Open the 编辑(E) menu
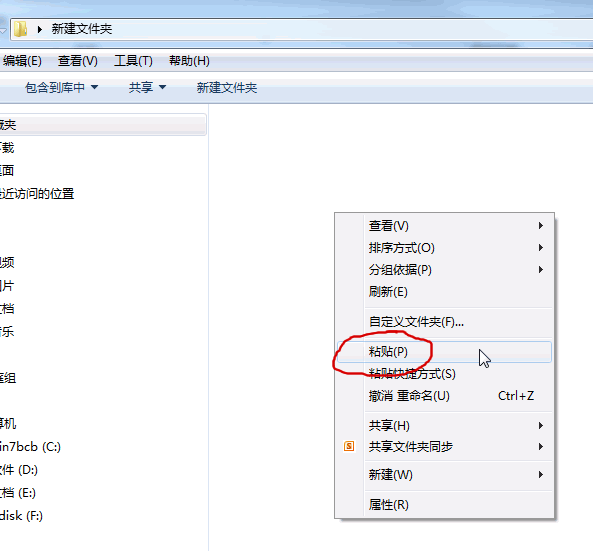 point(22,61)
